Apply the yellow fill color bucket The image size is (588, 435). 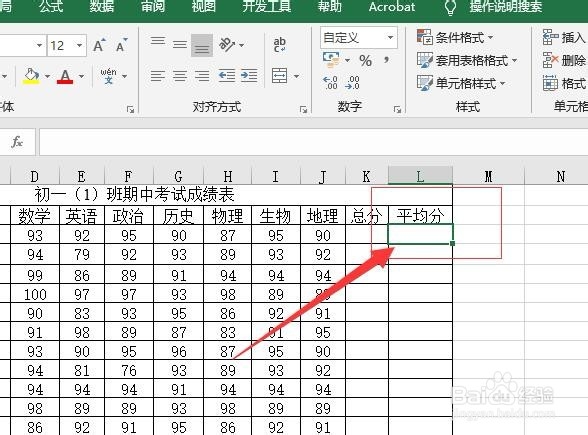(x=32, y=76)
